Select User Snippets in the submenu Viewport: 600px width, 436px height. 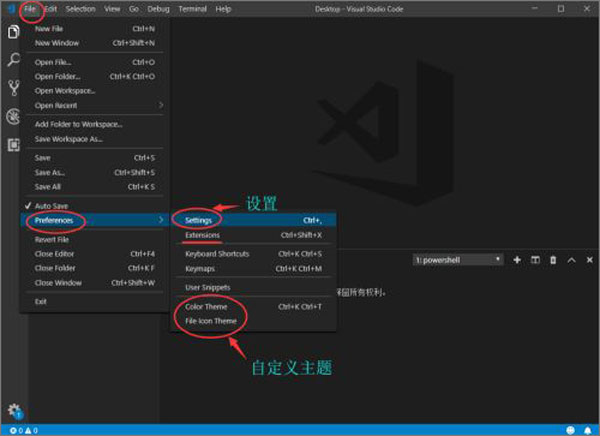click(x=253, y=287)
